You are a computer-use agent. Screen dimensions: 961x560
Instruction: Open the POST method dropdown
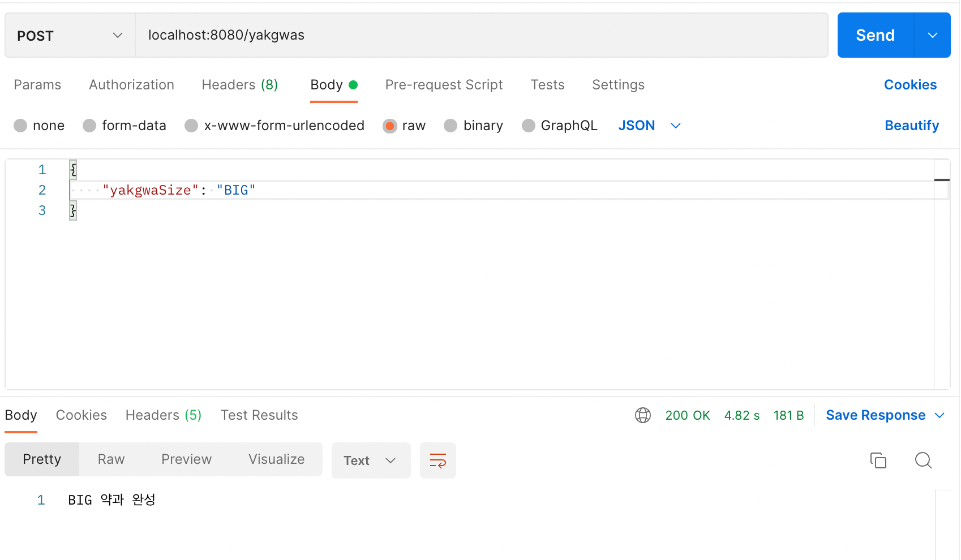70,36
